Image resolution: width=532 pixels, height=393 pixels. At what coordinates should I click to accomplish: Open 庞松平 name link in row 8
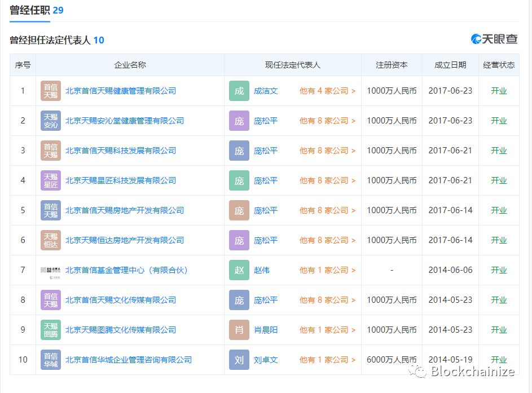point(266,300)
